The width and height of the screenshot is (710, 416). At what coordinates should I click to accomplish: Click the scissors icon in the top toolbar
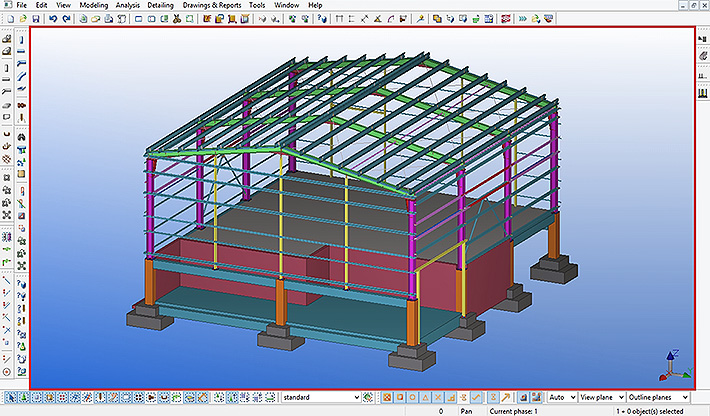point(177,18)
